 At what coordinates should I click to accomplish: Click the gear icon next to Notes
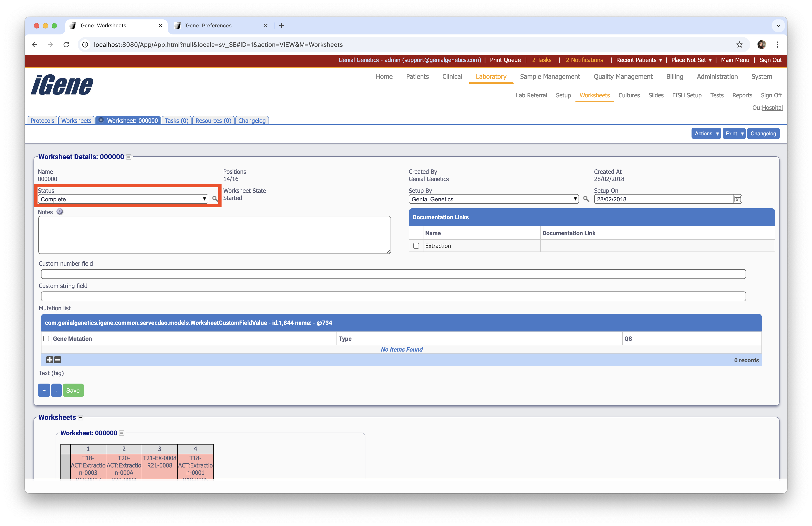pos(60,212)
